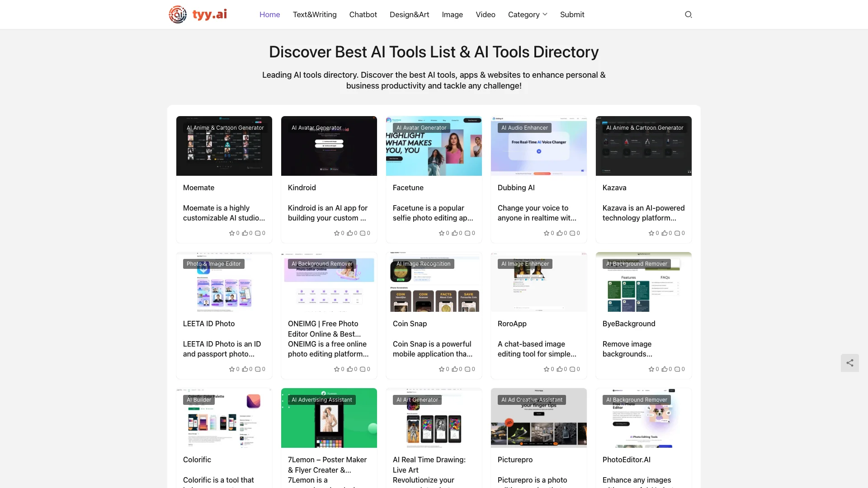Click the tyy.ai logo icon
The image size is (868, 488).
point(178,14)
